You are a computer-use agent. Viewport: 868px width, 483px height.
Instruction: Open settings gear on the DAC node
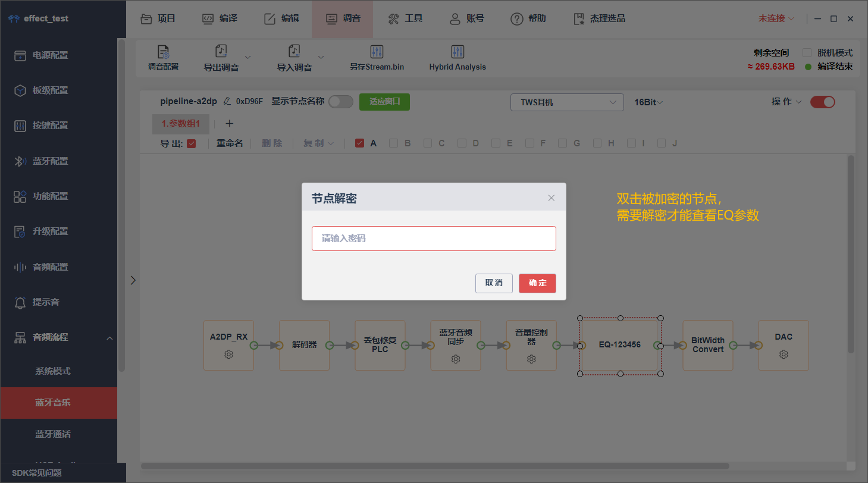784,355
